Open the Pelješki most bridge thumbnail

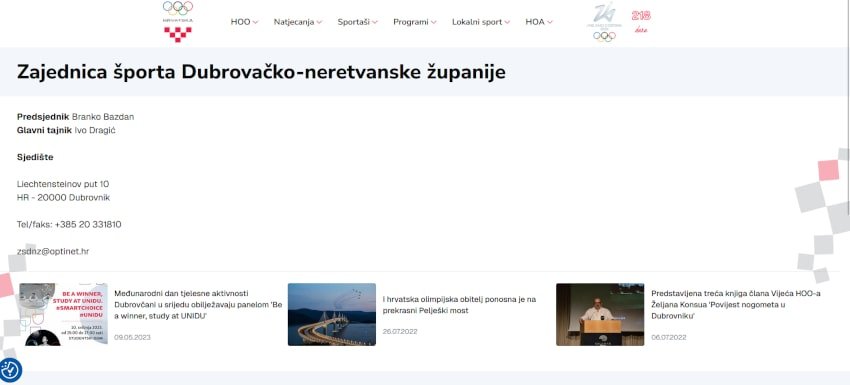[332, 315]
